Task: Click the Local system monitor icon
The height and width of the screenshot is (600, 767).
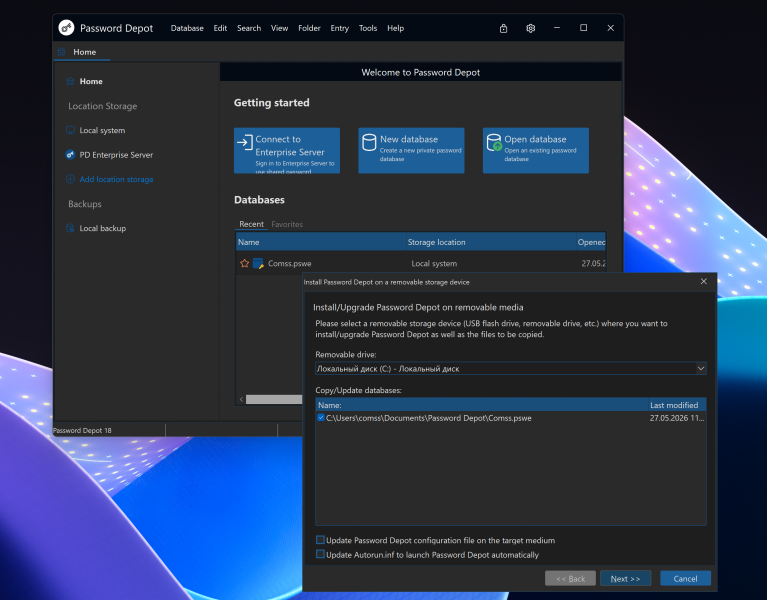Action: point(70,130)
